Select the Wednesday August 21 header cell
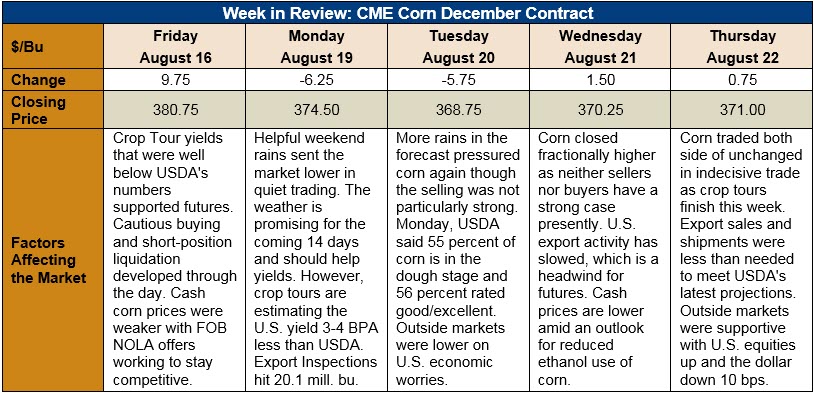 point(600,46)
